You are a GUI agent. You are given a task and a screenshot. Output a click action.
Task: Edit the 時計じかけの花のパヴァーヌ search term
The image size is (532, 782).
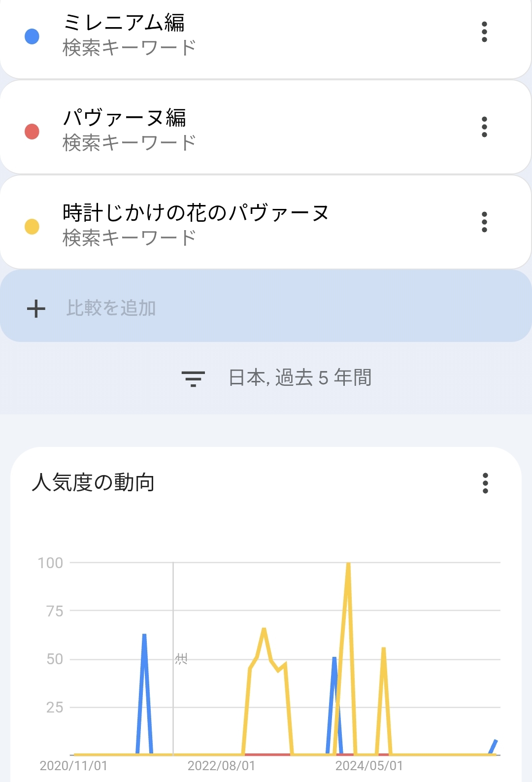pos(195,213)
